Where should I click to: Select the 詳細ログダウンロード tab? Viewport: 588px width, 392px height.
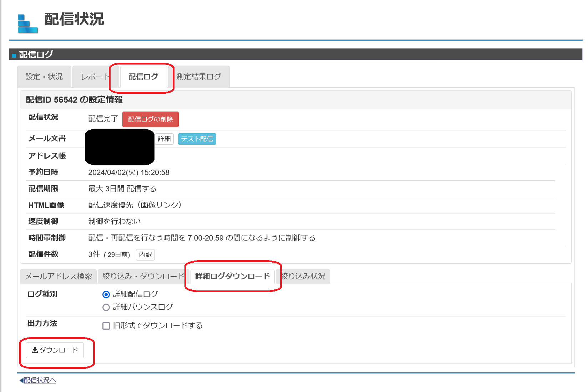point(232,276)
